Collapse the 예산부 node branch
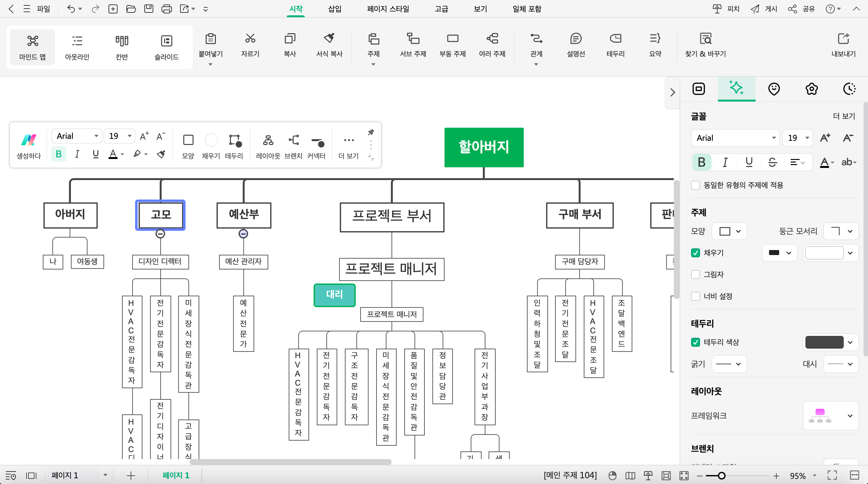This screenshot has width=868, height=484. click(x=243, y=233)
